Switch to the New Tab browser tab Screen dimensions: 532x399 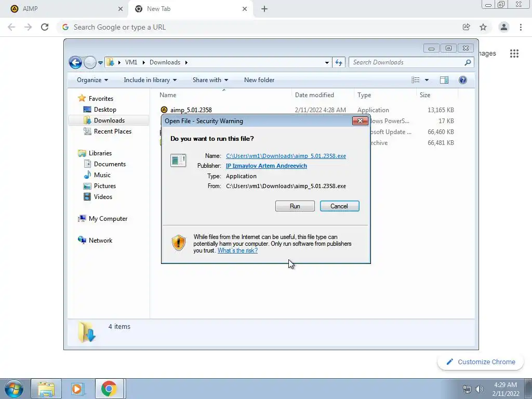[190, 9]
